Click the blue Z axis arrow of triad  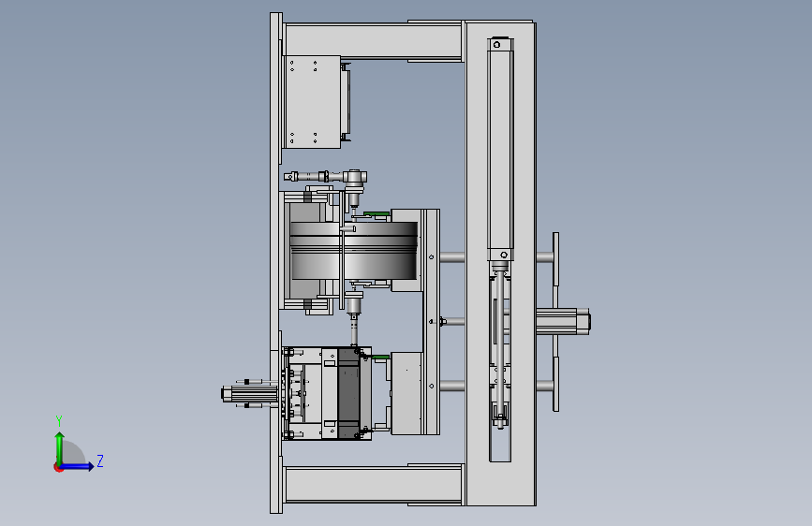[x=77, y=466]
